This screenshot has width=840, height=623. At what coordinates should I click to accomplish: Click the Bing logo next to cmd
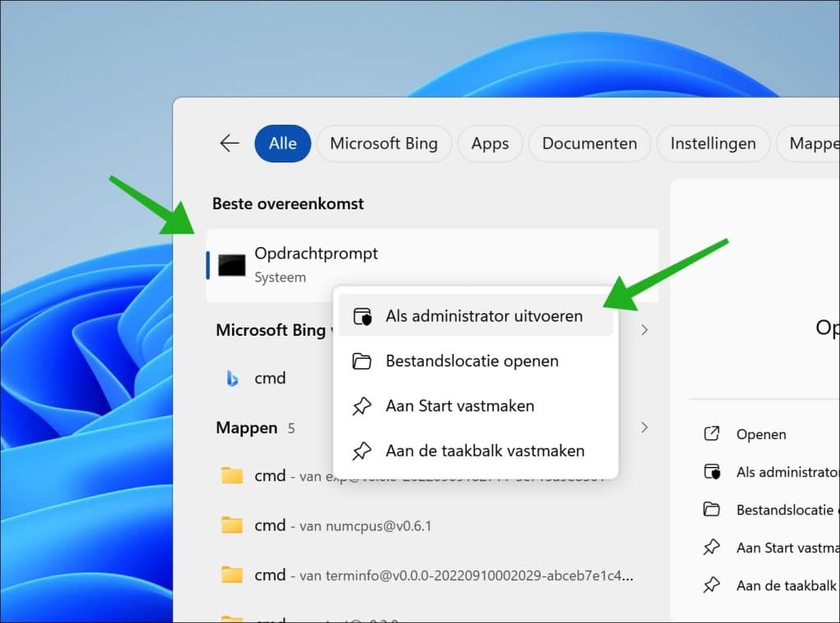(x=232, y=378)
